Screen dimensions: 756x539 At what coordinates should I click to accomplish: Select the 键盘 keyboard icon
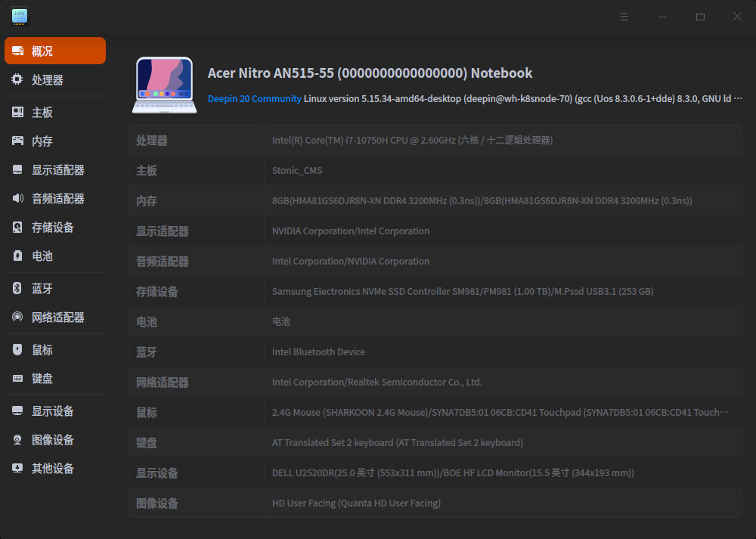tap(18, 378)
